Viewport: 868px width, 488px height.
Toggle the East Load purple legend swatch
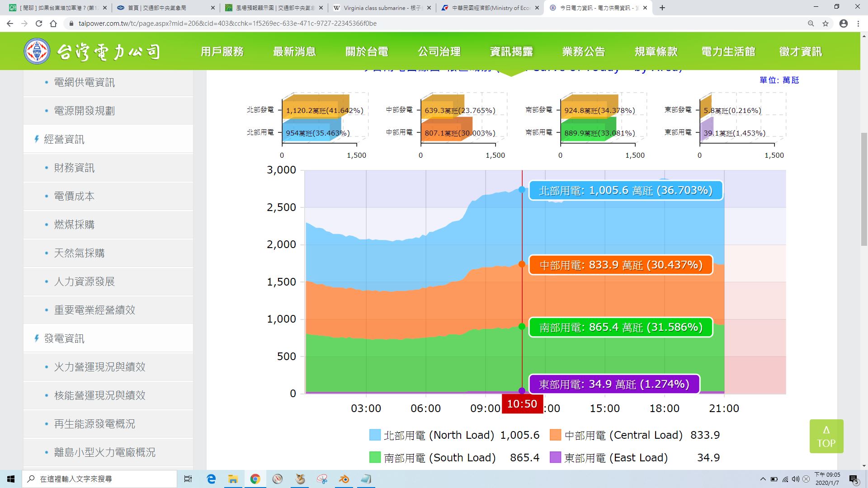click(556, 457)
